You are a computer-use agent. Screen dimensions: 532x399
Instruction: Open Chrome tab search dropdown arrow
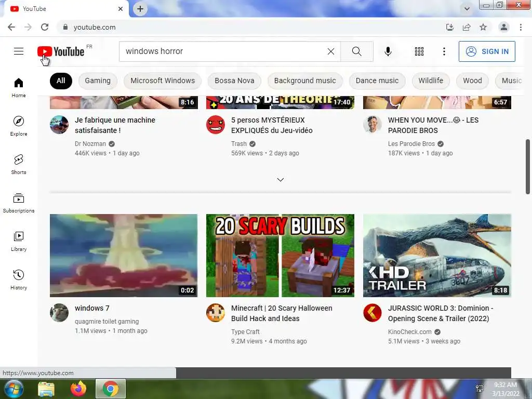467,9
